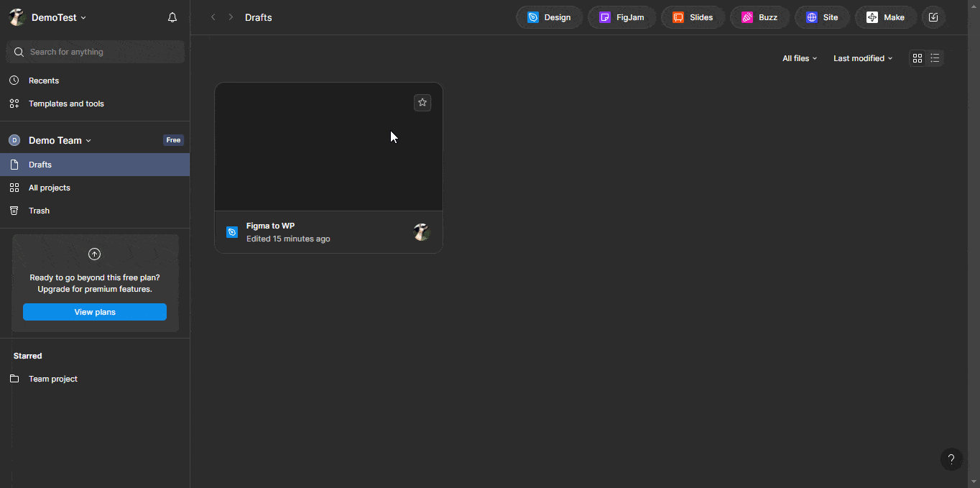The image size is (980, 488).
Task: Open Trash in the sidebar
Action: coord(95,211)
